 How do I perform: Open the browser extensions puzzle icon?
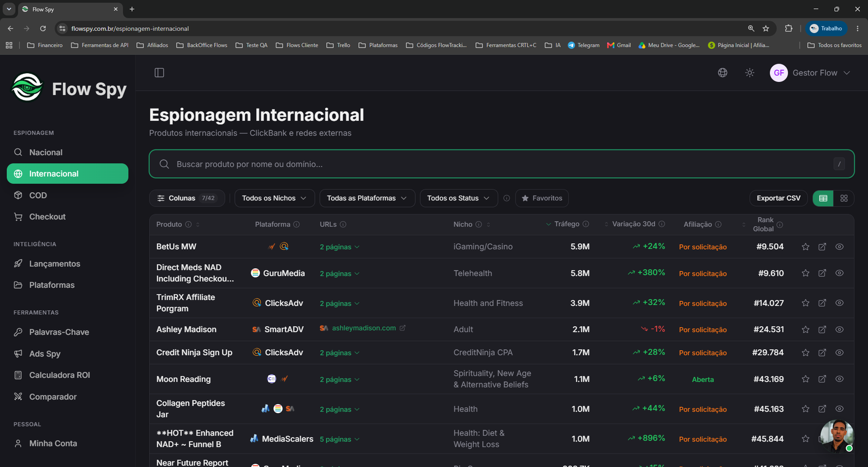click(x=789, y=28)
